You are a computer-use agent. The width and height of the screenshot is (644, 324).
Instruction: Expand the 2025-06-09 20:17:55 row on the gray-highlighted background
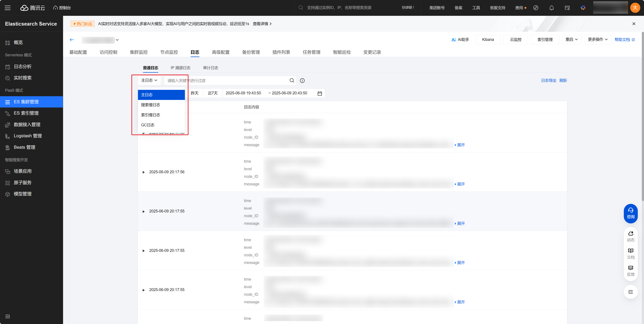tap(144, 211)
